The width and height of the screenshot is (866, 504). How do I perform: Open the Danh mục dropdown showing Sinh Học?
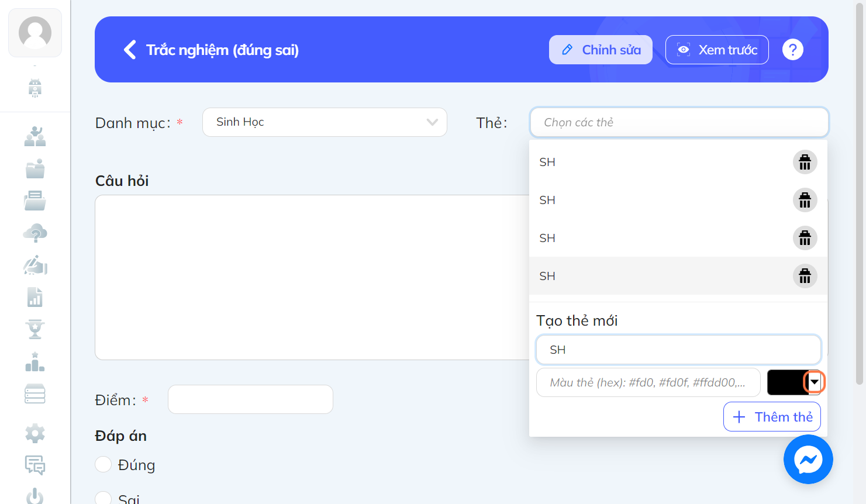click(325, 122)
